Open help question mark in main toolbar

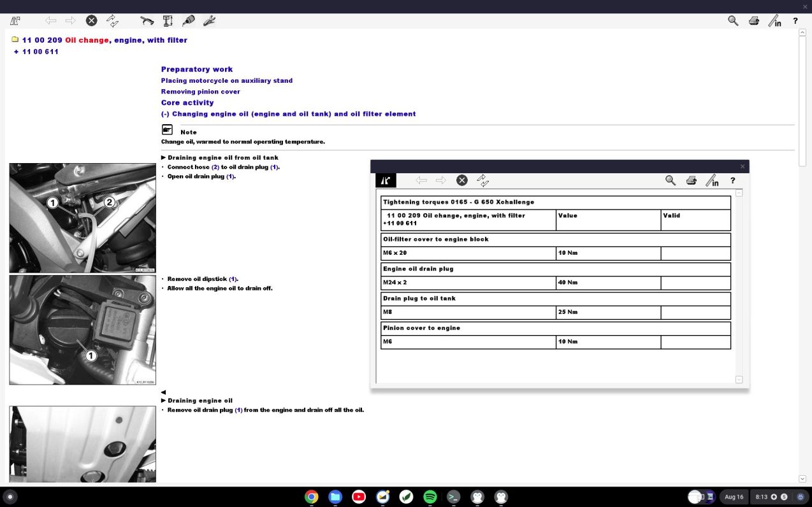click(795, 21)
